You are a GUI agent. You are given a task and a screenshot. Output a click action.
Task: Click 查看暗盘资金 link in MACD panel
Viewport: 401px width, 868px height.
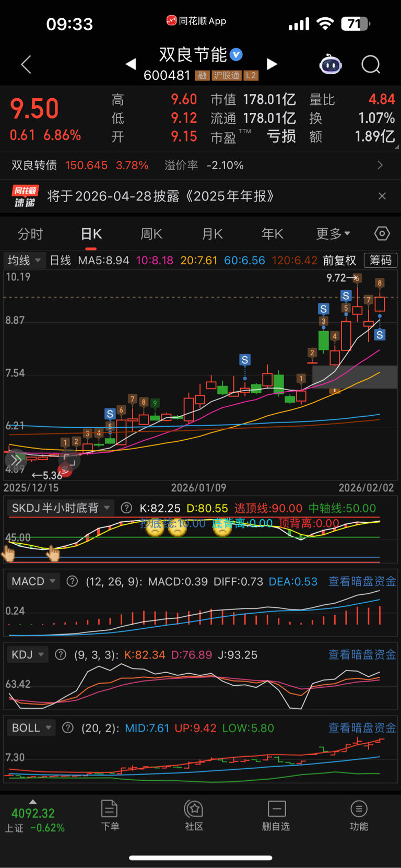pyautogui.click(x=362, y=581)
